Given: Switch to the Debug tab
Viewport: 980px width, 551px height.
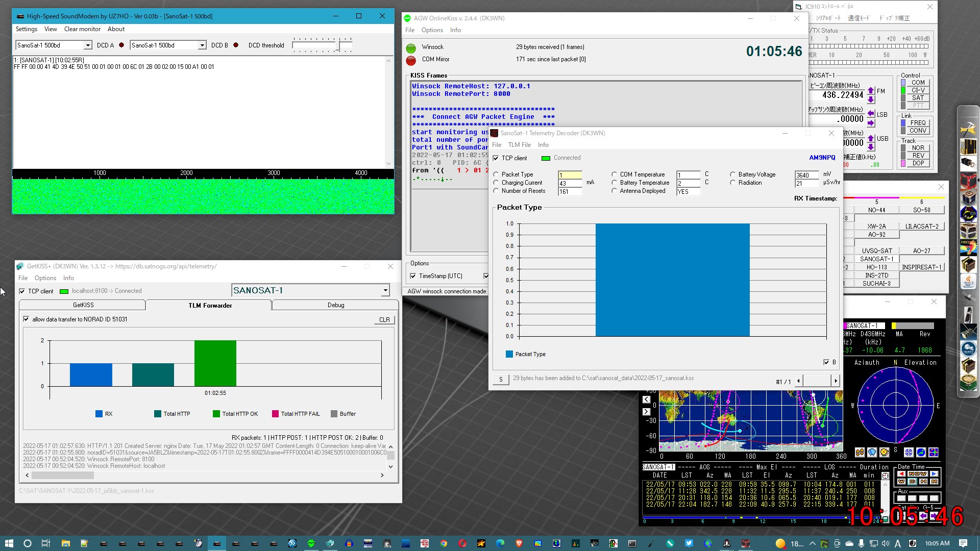Looking at the screenshot, I should (335, 305).
